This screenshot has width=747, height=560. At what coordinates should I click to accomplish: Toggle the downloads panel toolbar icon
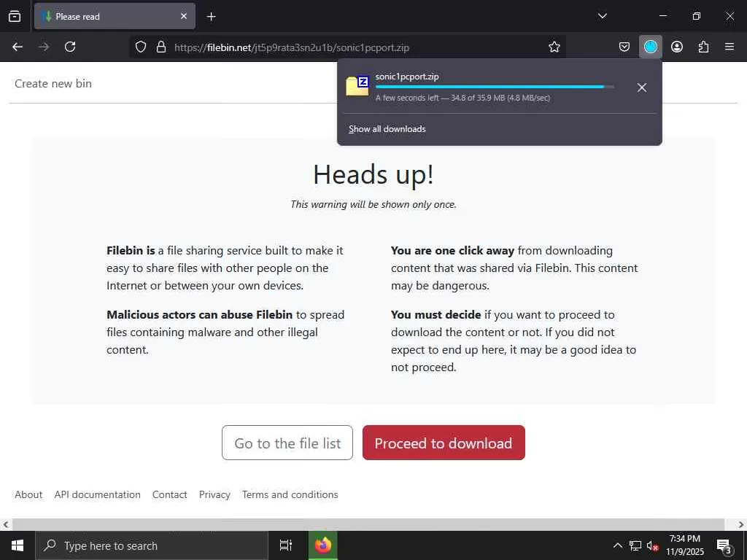pyautogui.click(x=650, y=47)
